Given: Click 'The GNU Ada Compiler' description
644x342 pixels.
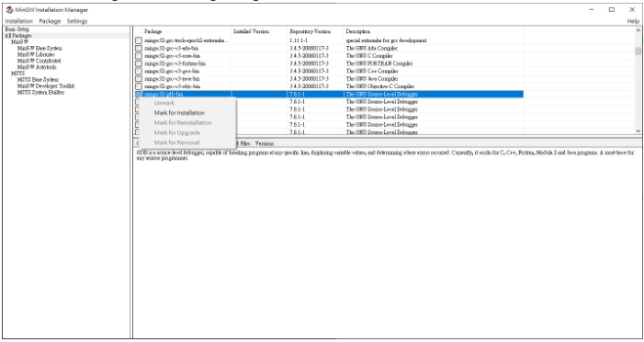Looking at the screenshot, I should point(372,48).
